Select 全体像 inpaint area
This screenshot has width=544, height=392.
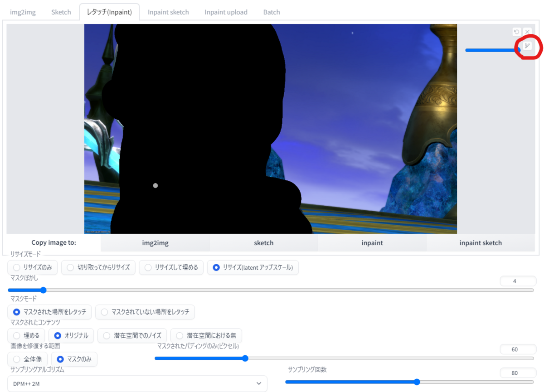(28, 359)
